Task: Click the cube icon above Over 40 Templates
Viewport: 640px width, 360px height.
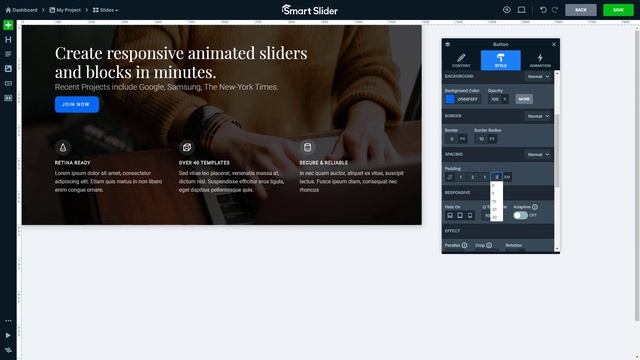Action: pyautogui.click(x=187, y=147)
